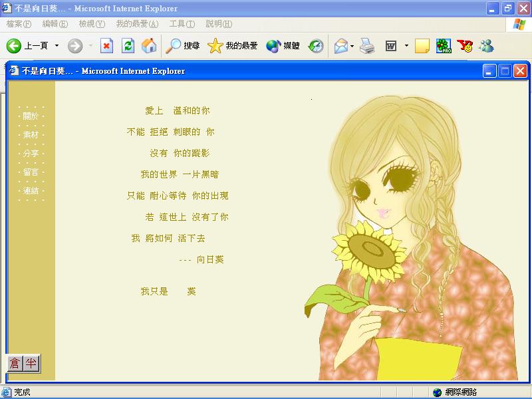Click the Yahoo Messenger icon

465,46
